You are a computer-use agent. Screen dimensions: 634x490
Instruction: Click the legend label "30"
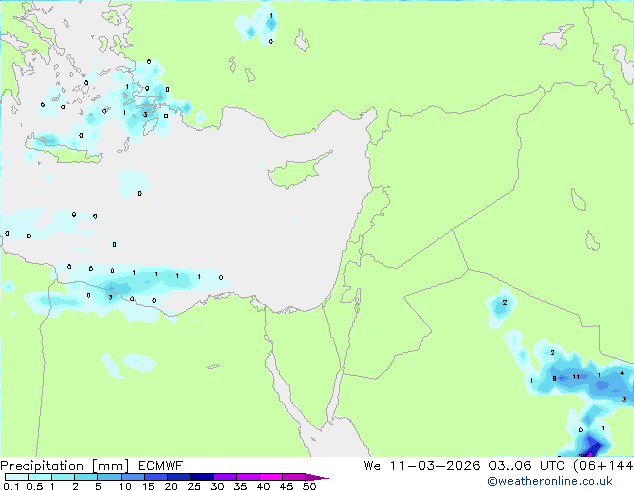click(218, 486)
